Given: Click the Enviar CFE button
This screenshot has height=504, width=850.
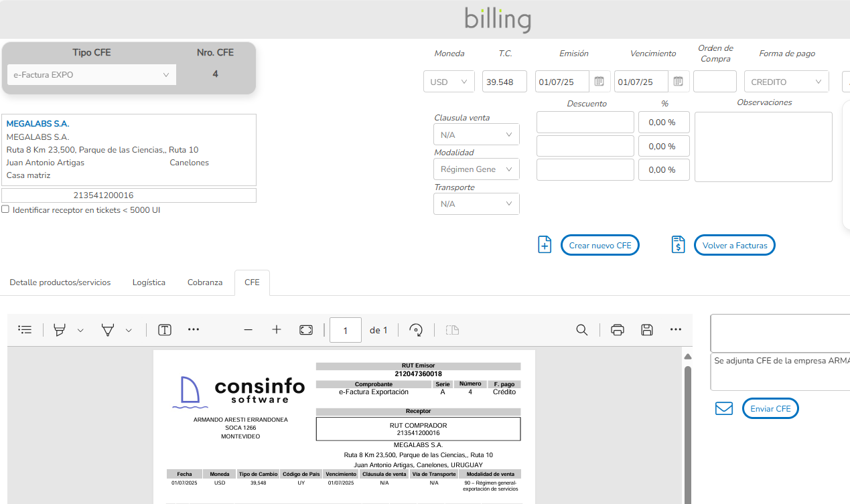Looking at the screenshot, I should click(x=770, y=409).
